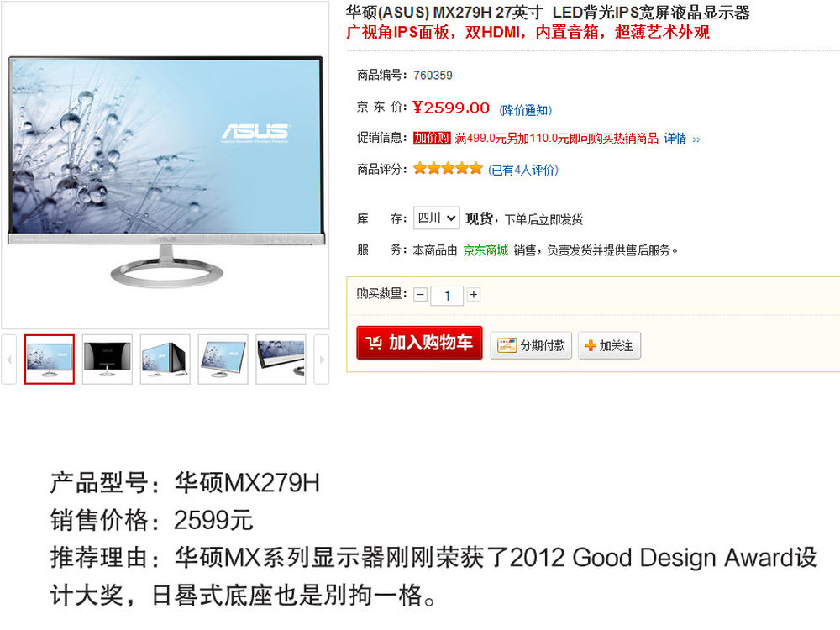Select the black rear-view monitor thumbnail
The width and height of the screenshot is (840, 630).
pyautogui.click(x=108, y=359)
